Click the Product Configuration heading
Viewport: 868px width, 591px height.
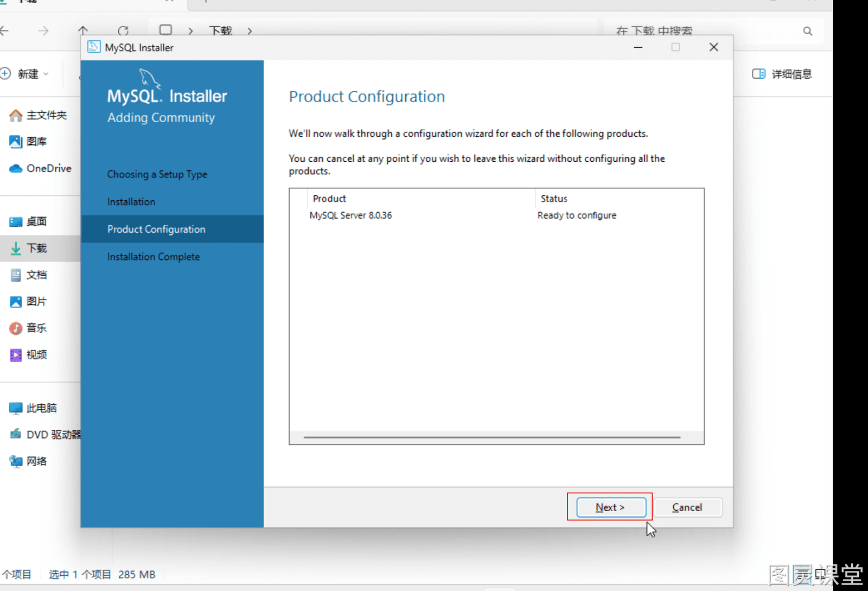367,97
